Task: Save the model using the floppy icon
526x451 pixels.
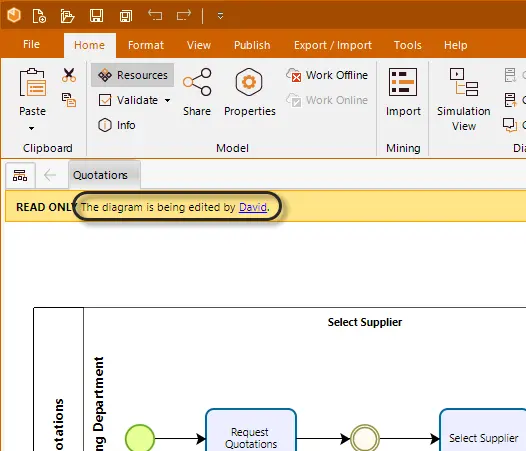Action: pyautogui.click(x=96, y=15)
